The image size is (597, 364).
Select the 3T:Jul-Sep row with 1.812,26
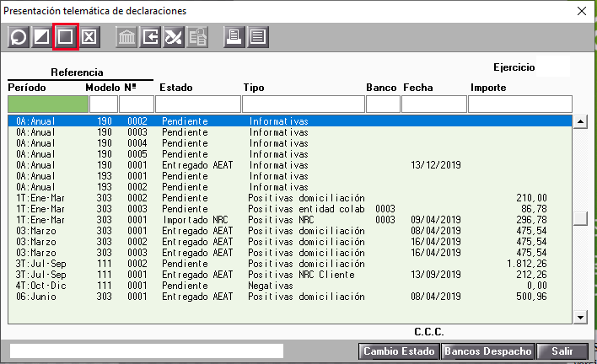[x=290, y=264]
